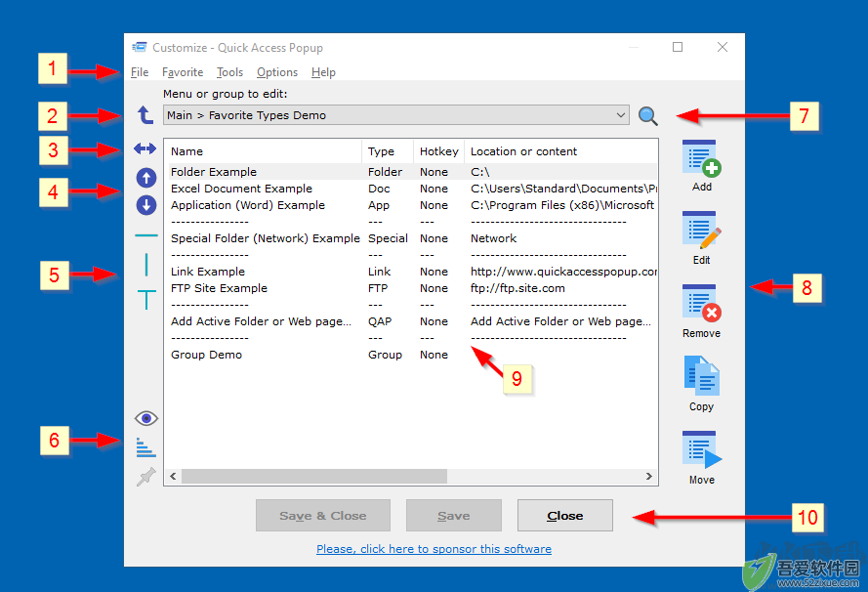The image size is (868, 592).
Task: Click the scroll right arrow of the list
Action: point(648,477)
